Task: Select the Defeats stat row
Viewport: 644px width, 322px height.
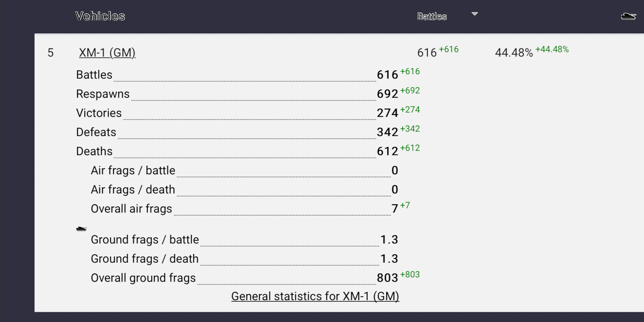Action: [96, 132]
